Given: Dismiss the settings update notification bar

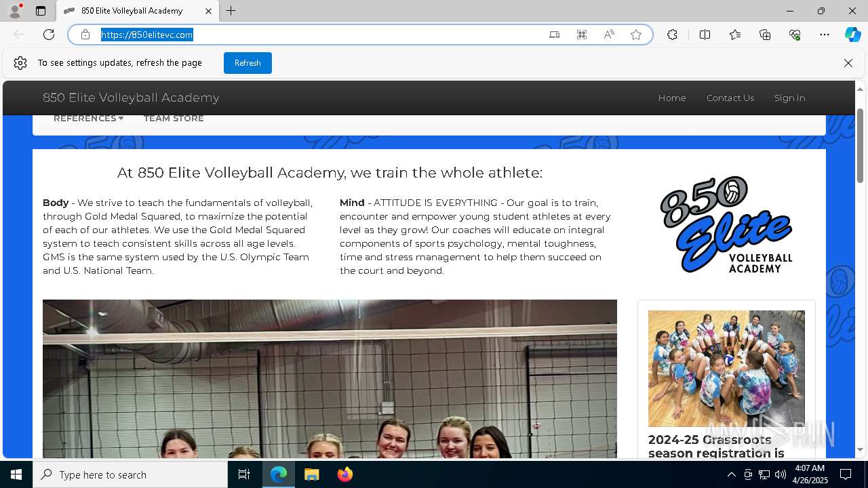Looking at the screenshot, I should [x=848, y=63].
